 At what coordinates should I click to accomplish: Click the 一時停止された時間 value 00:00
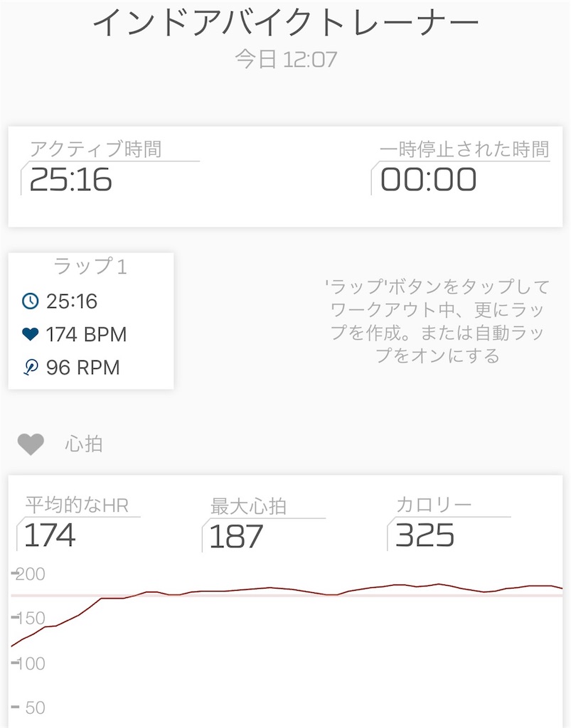429,180
